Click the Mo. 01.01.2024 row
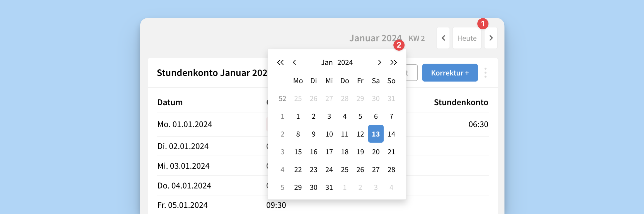644x214 pixels. 185,124
